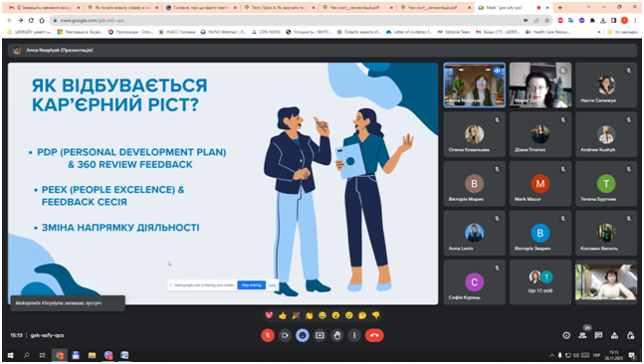644x364 pixels.
Task: Open the three-dot more options menu
Action: coord(354,335)
